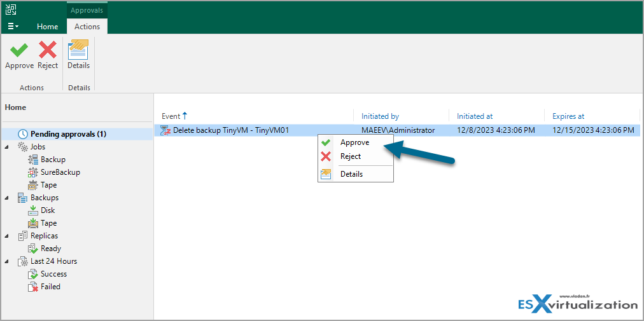Collapse the Replicas tree node

click(7, 236)
